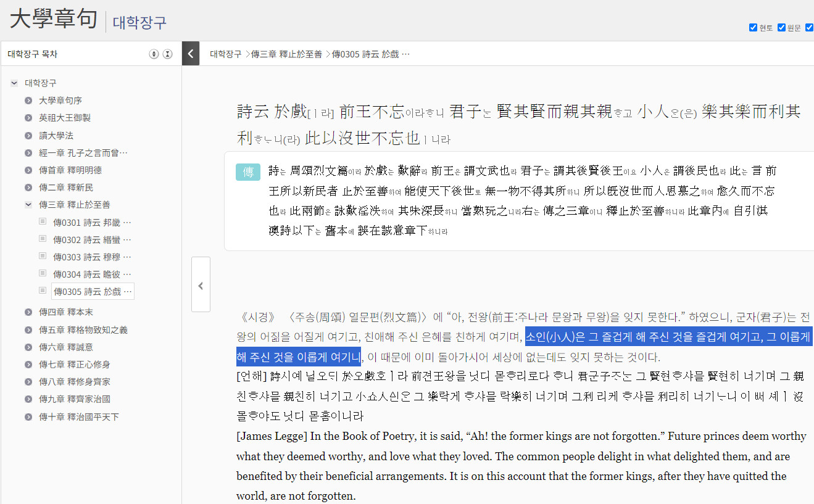Click document icon beside 傳0305 詩云 於戲

pyautogui.click(x=43, y=291)
